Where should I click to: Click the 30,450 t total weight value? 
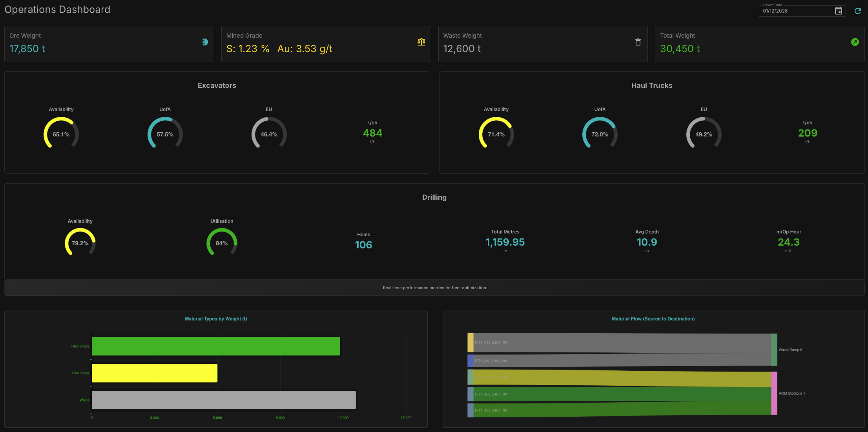[680, 49]
